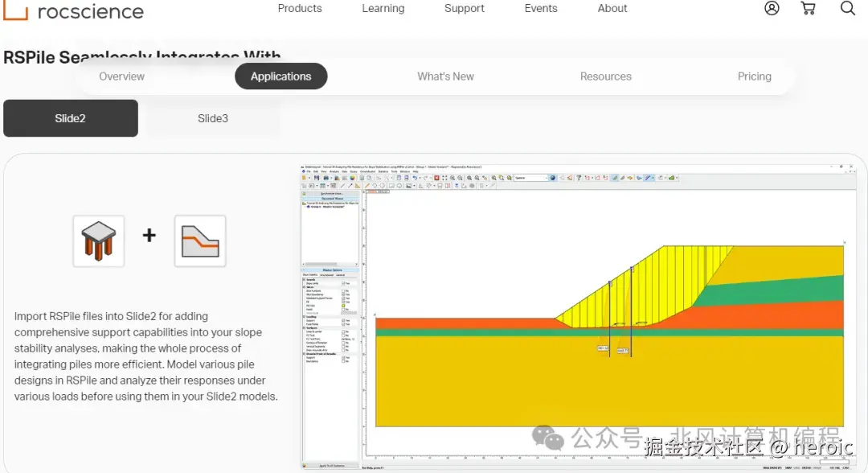Switch to the Slide3 integration button
Image resolution: width=868 pixels, height=473 pixels.
[212, 118]
